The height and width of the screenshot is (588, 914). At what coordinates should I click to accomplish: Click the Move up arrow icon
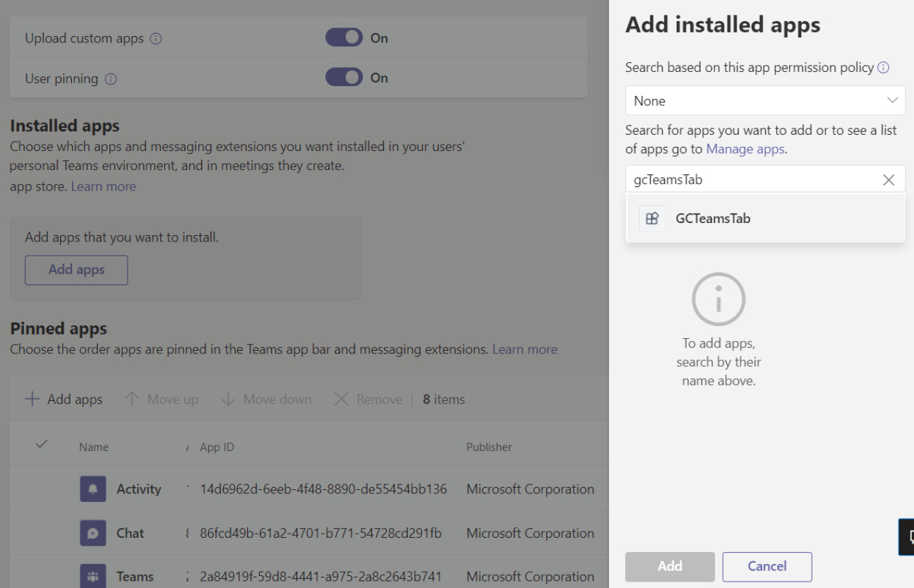[x=132, y=400]
